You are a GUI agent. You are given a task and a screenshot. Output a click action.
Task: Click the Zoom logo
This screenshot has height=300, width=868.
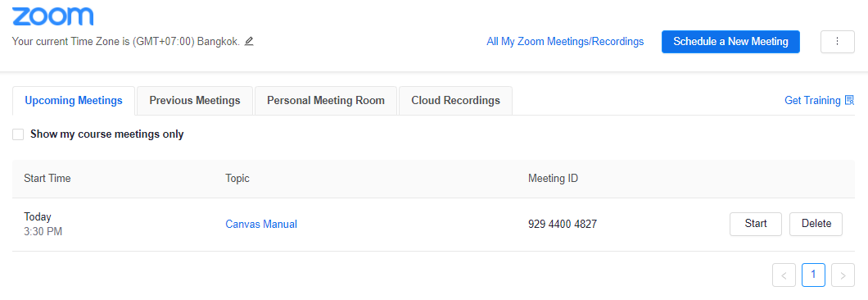coord(52,16)
